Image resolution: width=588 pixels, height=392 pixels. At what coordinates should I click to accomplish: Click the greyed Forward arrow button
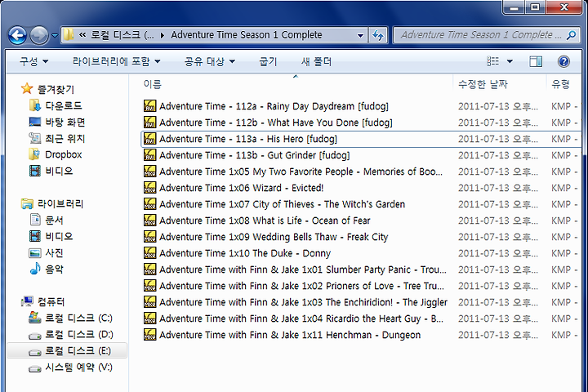(x=39, y=36)
